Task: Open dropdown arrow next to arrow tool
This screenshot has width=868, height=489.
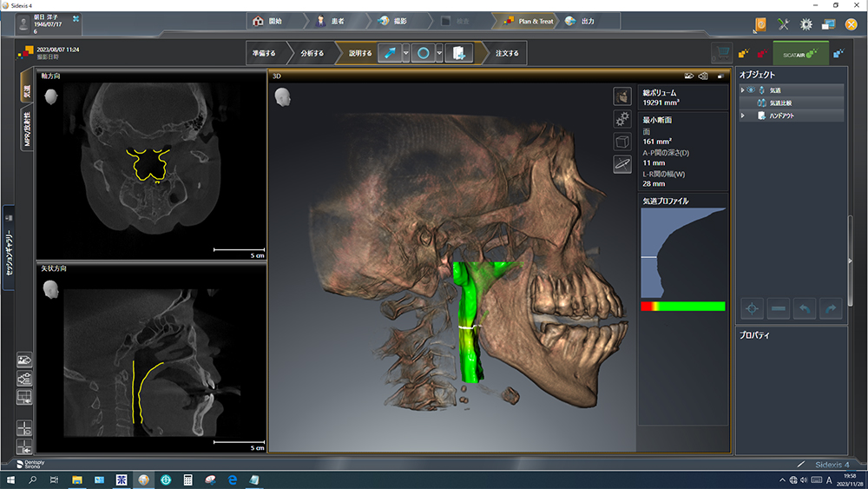Action: pyautogui.click(x=405, y=53)
